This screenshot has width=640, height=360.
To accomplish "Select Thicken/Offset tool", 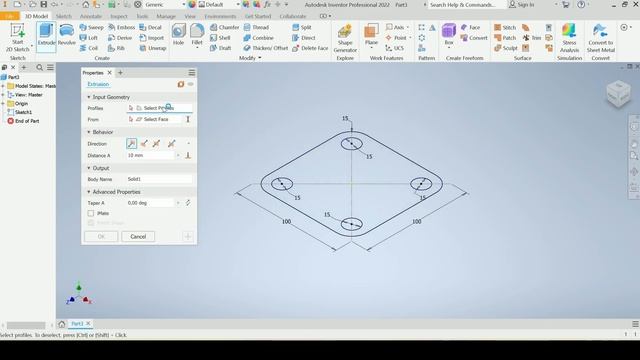I will point(266,48).
